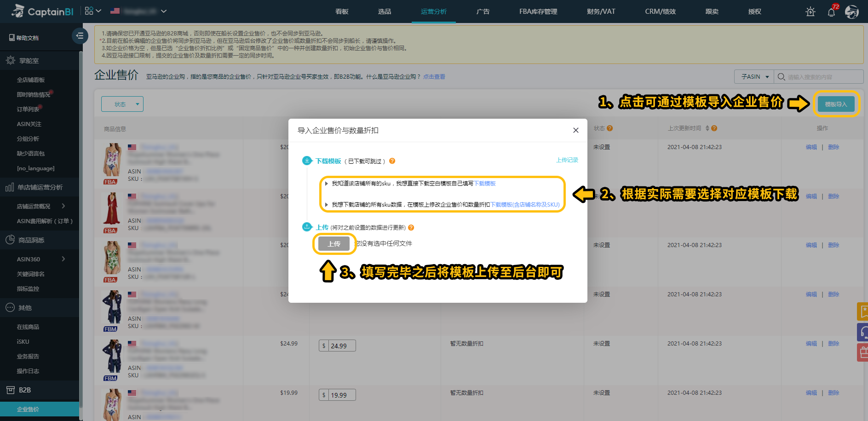Click the floating headset support icon
This screenshot has width=868, height=421.
point(863,332)
